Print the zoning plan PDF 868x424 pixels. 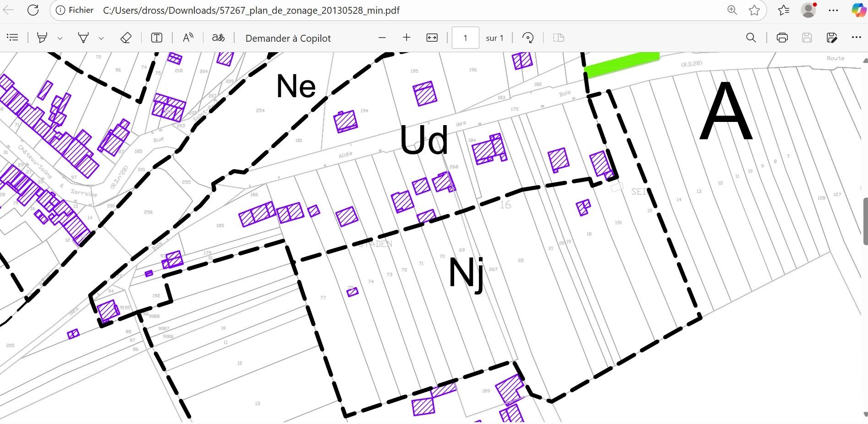(x=782, y=38)
